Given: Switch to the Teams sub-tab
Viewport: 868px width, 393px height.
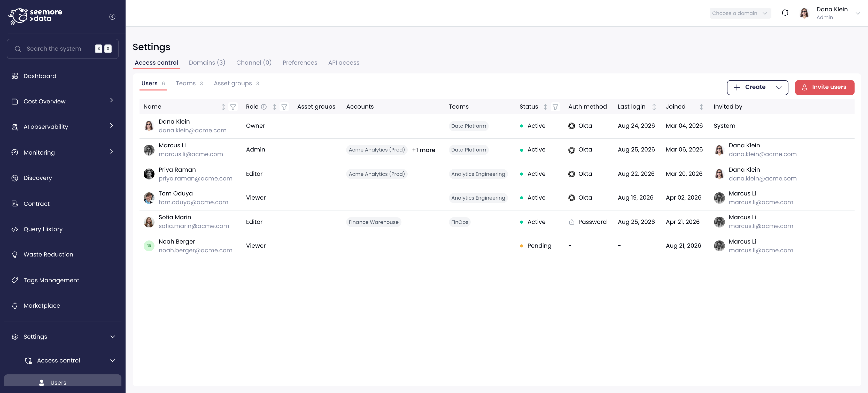Looking at the screenshot, I should coord(189,83).
